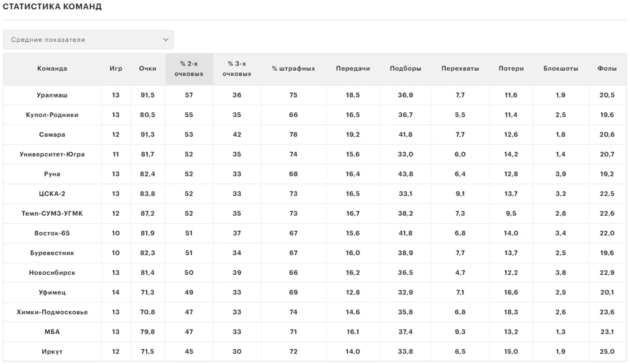Select Купол-Родники free throw percent 66
Screen dimensions: 630x364
(293, 115)
